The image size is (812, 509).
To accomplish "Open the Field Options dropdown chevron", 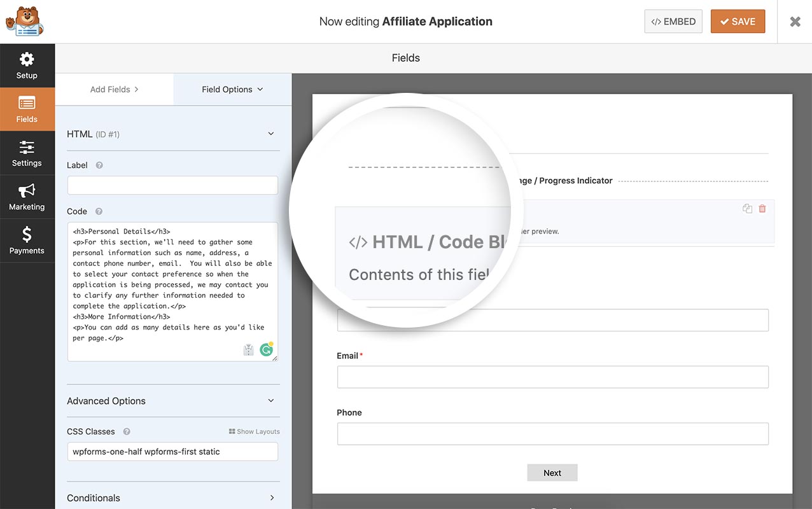I will tap(260, 89).
